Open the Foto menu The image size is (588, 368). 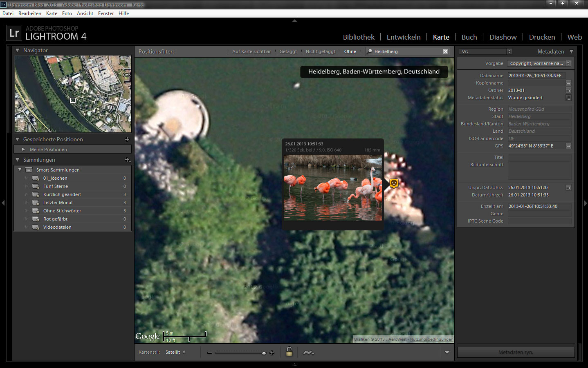click(x=67, y=13)
